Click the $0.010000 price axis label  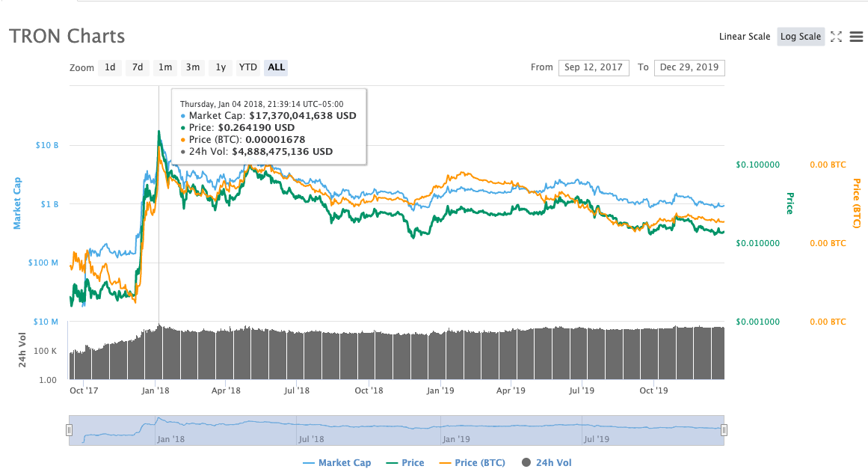(x=758, y=243)
